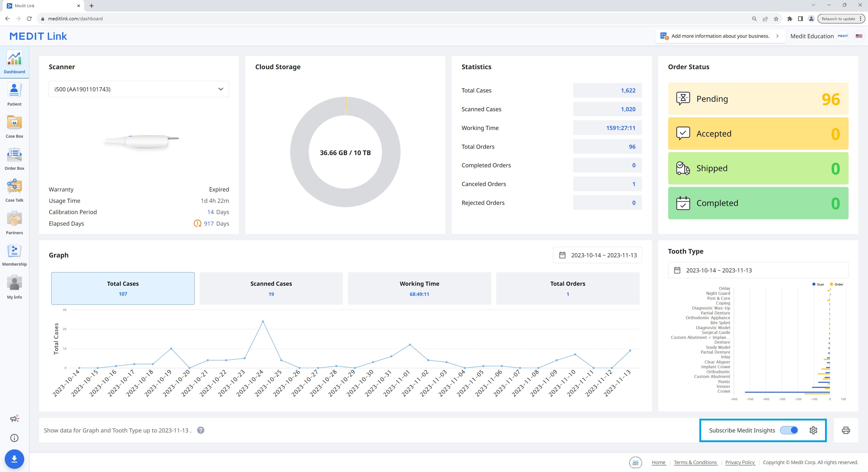Switch to the Working Time graph tab
Screen dimensions: 868x472
click(x=419, y=288)
